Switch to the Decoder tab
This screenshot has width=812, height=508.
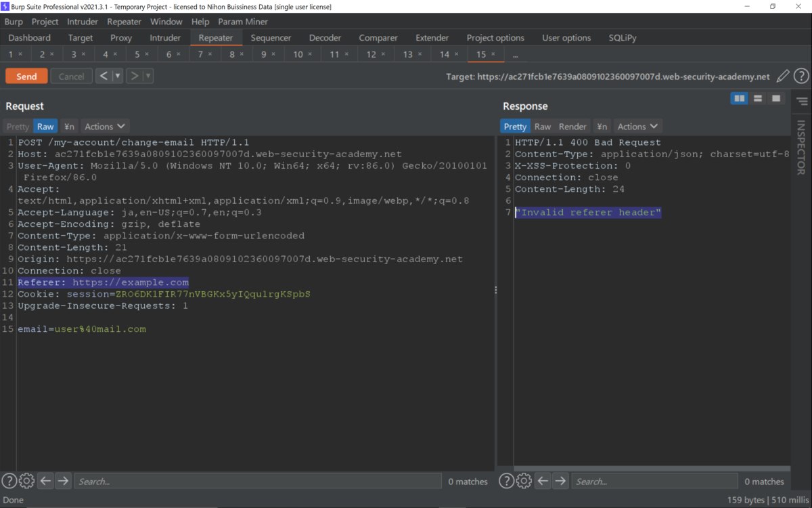325,38
